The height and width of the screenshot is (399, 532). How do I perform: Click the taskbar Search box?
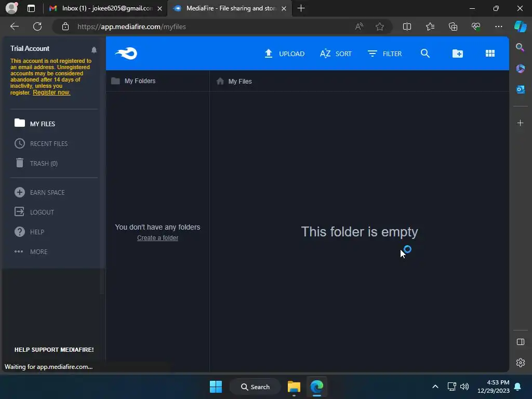click(x=255, y=387)
